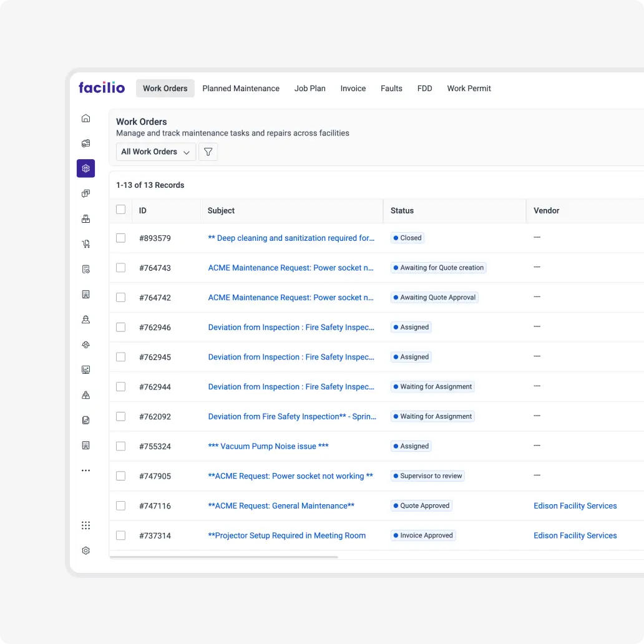The width and height of the screenshot is (644, 644).
Task: Select the active Maintenance module icon
Action: (85, 168)
